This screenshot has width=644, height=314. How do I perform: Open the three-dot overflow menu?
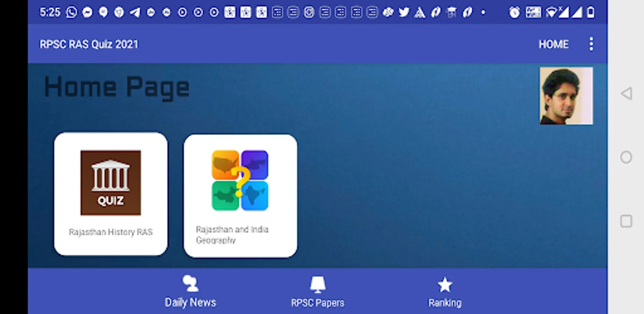click(591, 44)
